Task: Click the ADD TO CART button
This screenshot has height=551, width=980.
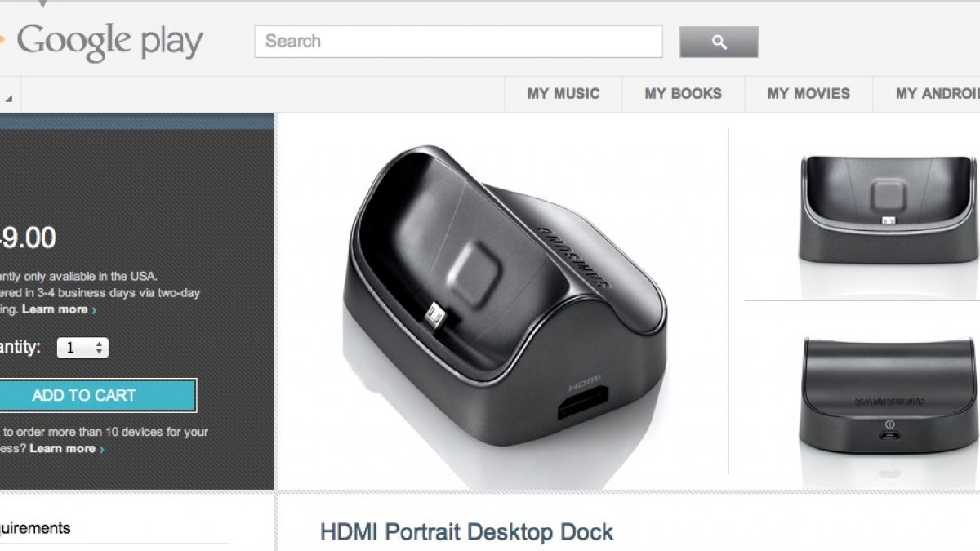Action: [x=84, y=395]
